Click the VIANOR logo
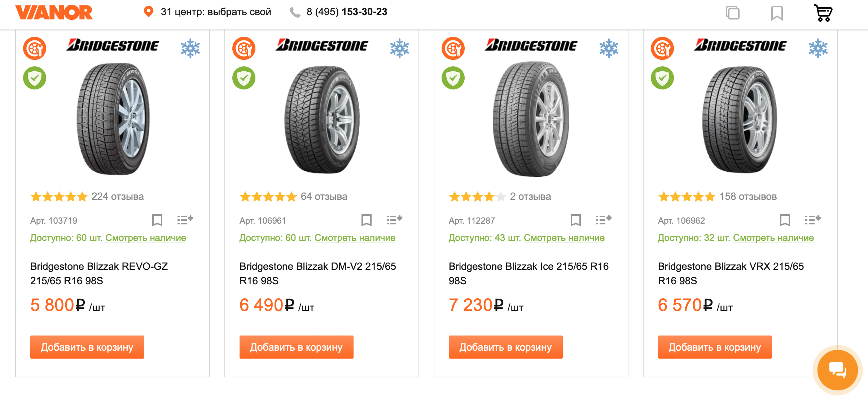This screenshot has height=399, width=868. tap(54, 12)
